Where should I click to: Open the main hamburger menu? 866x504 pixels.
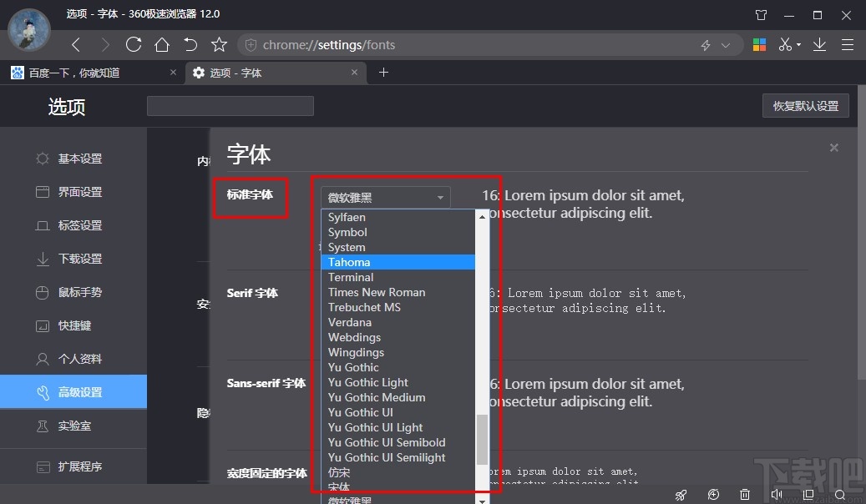tap(848, 45)
